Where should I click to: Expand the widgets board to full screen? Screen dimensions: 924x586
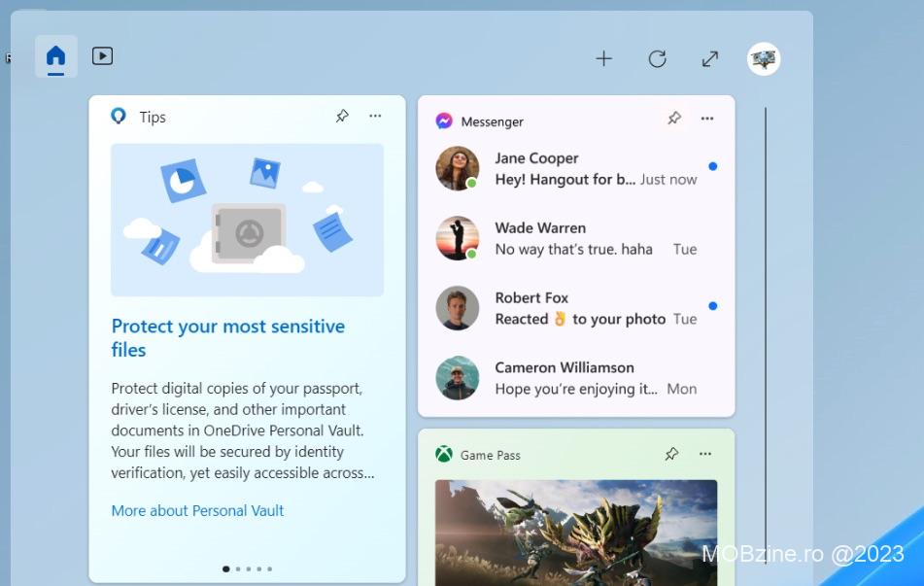point(710,59)
